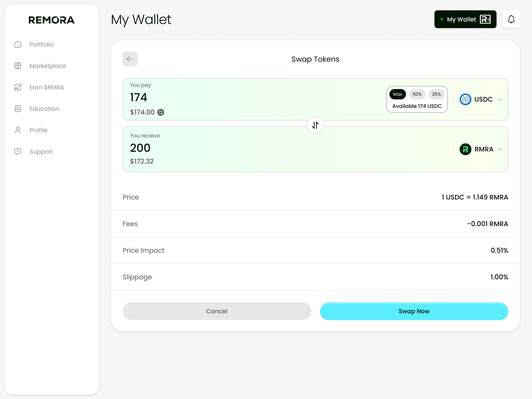
Task: Click the Slippage value 1.00%
Action: tap(499, 277)
